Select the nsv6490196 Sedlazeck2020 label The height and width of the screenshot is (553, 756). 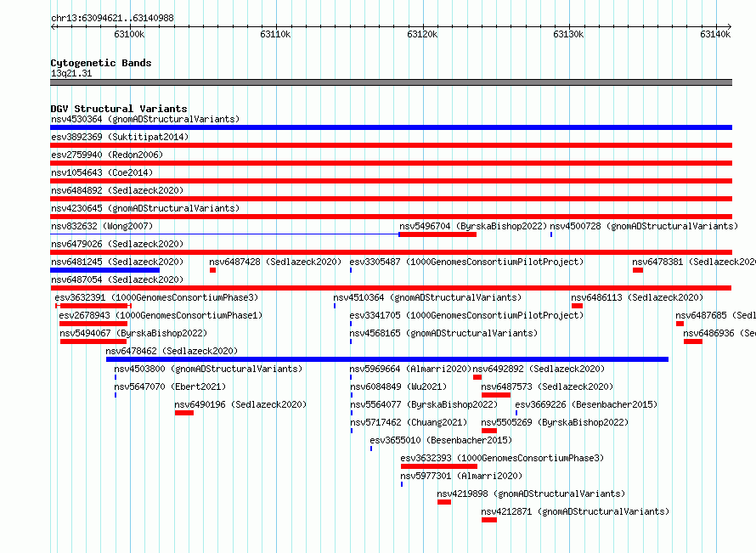[240, 404]
